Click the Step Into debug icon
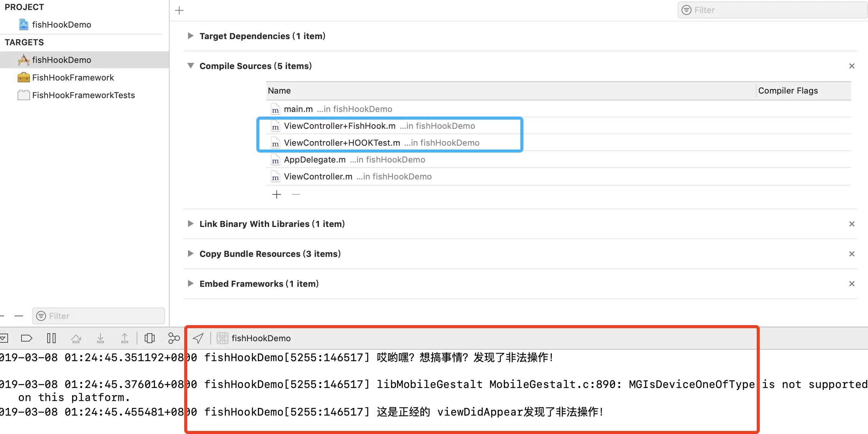The image size is (868, 434). click(101, 338)
